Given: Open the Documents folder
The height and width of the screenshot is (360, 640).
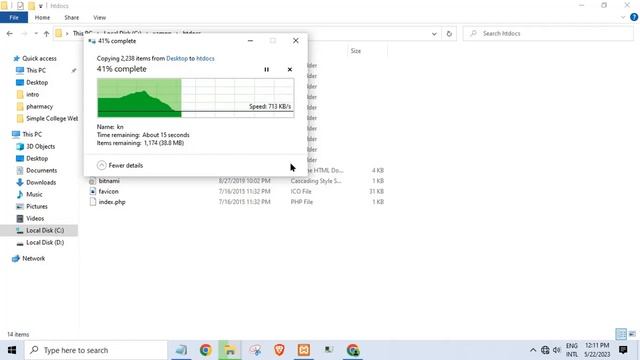Looking at the screenshot, I should click(x=42, y=170).
